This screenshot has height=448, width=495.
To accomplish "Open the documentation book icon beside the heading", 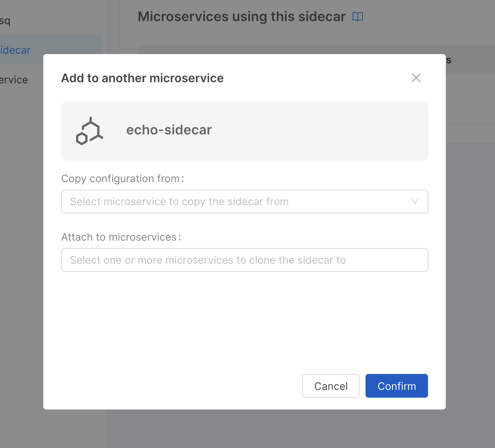I will coord(357,16).
